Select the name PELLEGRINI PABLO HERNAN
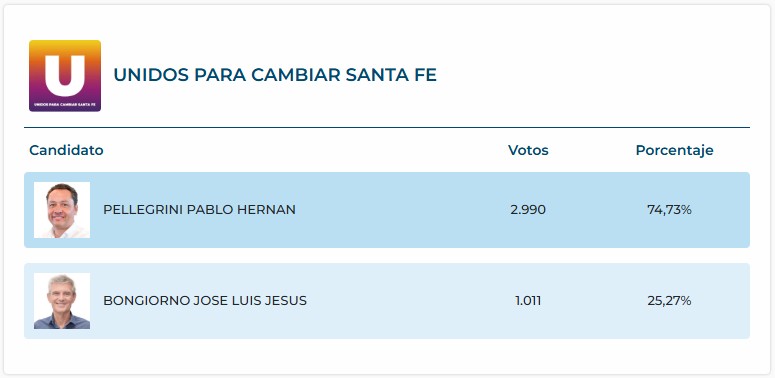The width and height of the screenshot is (775, 378). 199,210
